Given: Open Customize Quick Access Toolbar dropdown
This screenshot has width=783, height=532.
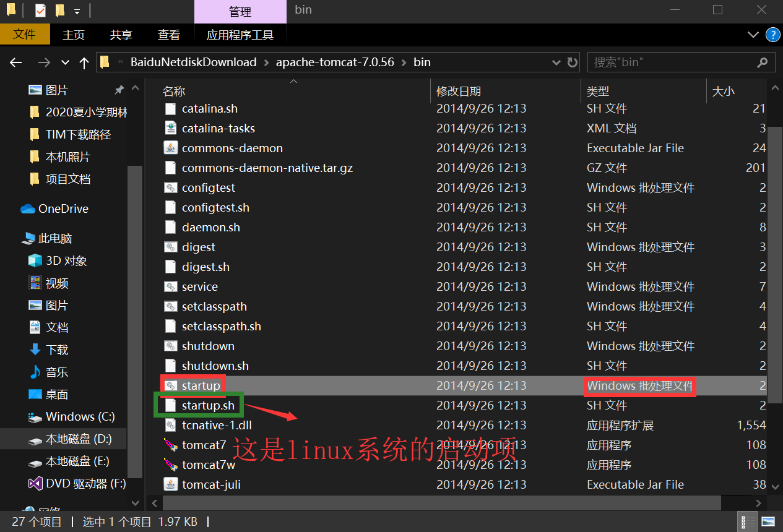Looking at the screenshot, I should 77,11.
